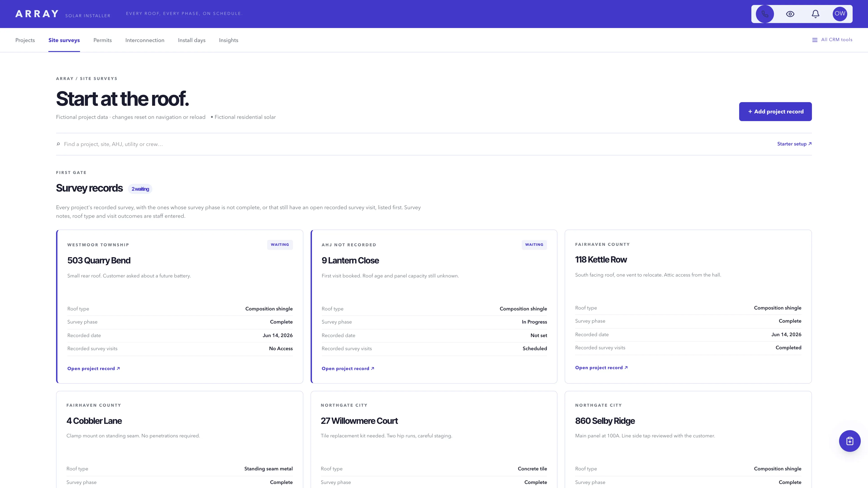Image resolution: width=868 pixels, height=488 pixels.
Task: Select the 860 Selby Ridge card title
Action: pyautogui.click(x=605, y=421)
